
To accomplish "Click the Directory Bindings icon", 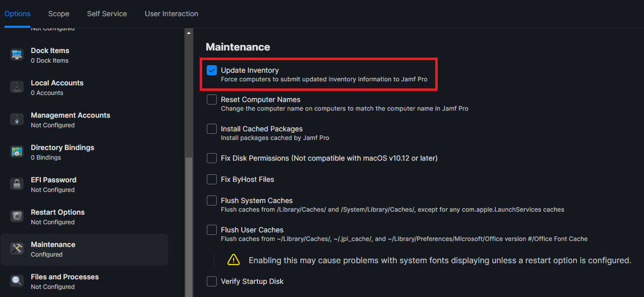I will pos(17,152).
